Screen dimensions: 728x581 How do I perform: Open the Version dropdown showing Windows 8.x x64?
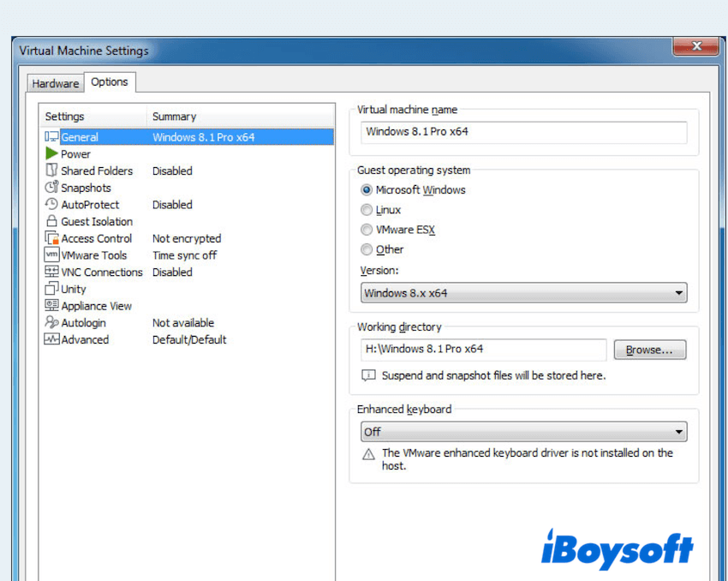pos(523,293)
